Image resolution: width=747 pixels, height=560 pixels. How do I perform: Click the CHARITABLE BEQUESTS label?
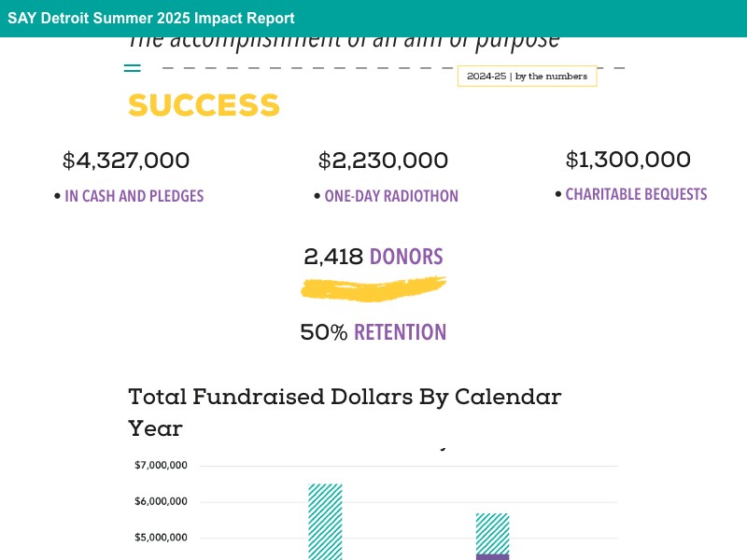(x=636, y=194)
